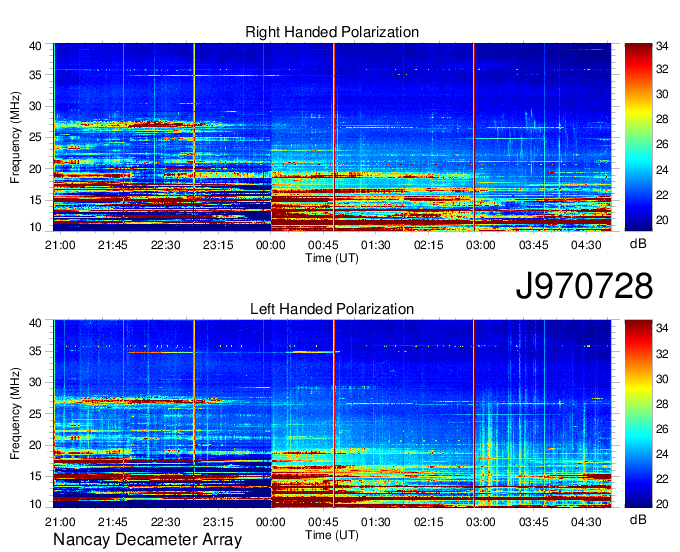Viewport: 680px width, 552px height.
Task: Select 04:30 time tick on Right Handed plot
Action: pyautogui.click(x=586, y=245)
